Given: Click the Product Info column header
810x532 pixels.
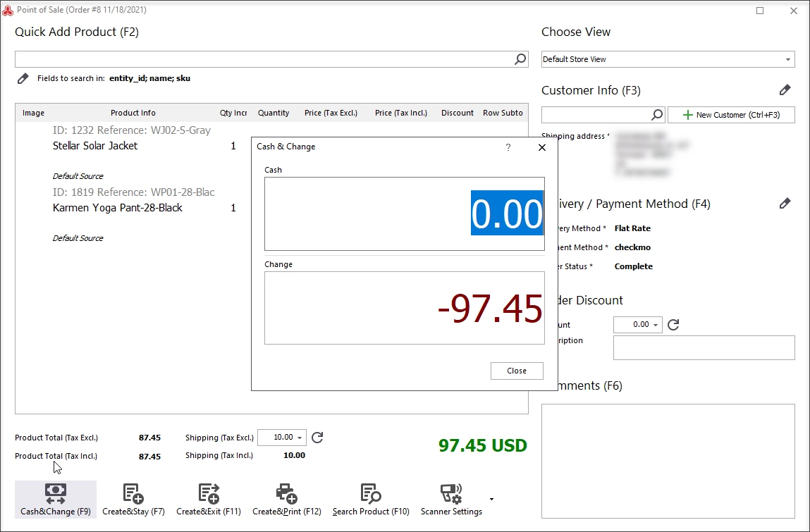Looking at the screenshot, I should [x=133, y=113].
